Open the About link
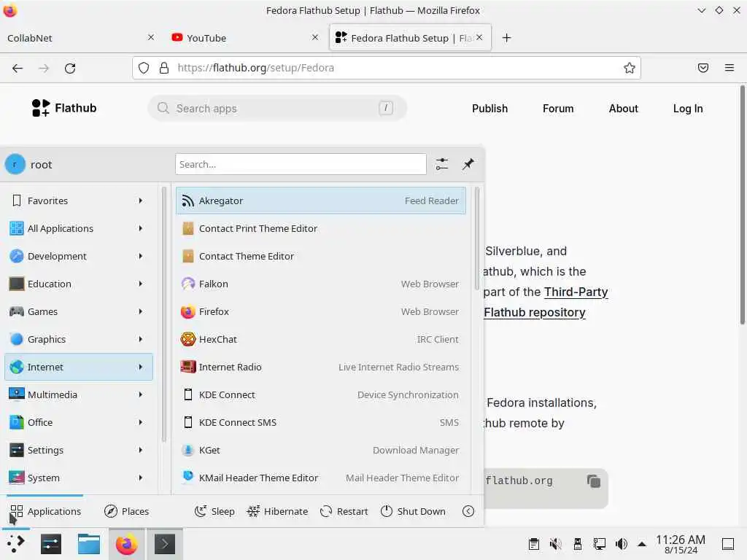 (x=623, y=109)
